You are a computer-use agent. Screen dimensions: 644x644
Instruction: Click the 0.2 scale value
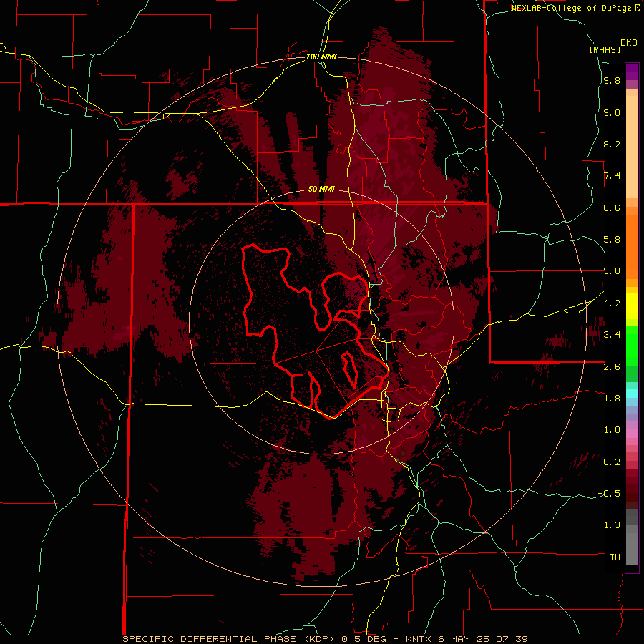[x=612, y=462]
